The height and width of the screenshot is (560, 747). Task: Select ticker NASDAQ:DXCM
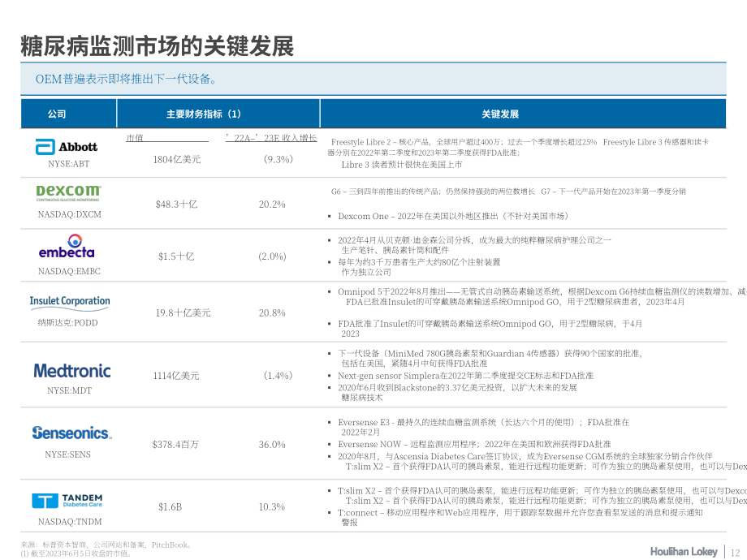point(70,214)
